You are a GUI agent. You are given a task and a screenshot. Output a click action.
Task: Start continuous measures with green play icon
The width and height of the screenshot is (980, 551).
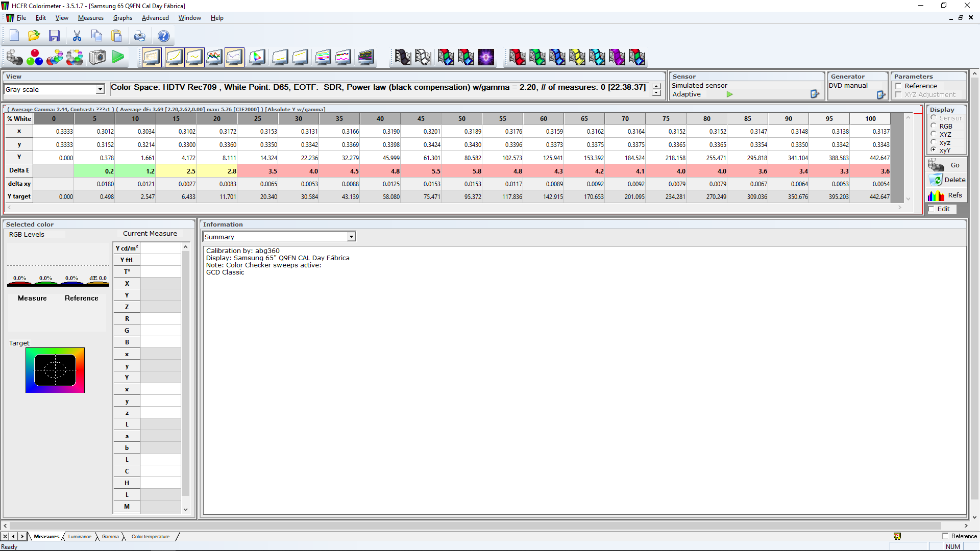click(118, 57)
